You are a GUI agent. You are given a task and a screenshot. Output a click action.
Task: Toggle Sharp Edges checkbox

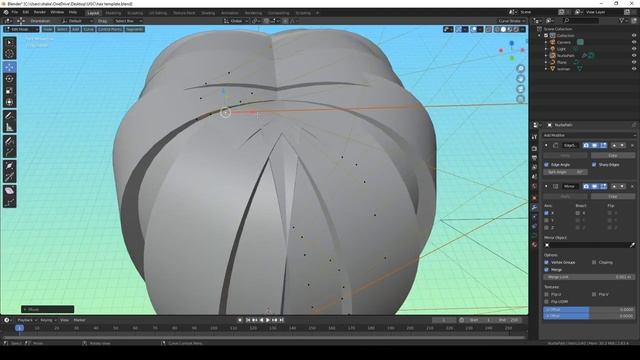tap(594, 164)
